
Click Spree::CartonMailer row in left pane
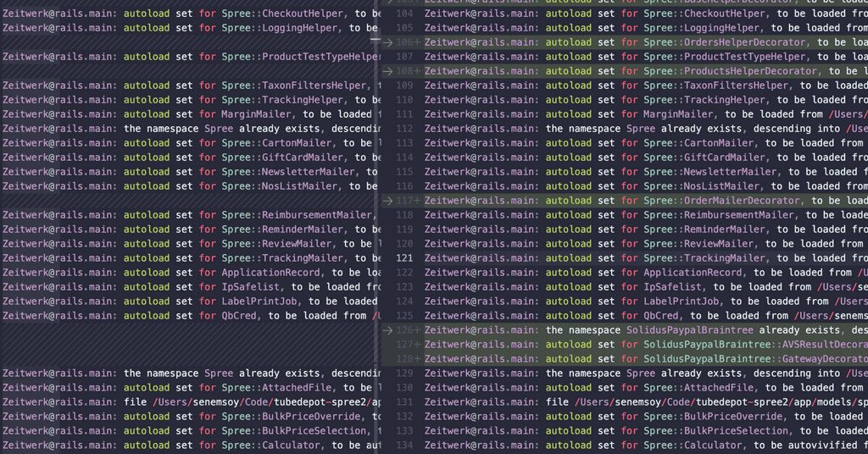[191, 143]
